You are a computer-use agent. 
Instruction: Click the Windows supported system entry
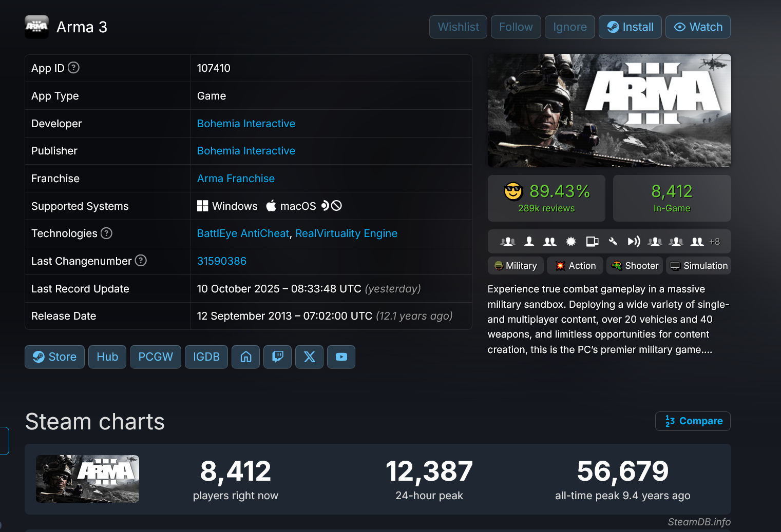click(x=227, y=206)
